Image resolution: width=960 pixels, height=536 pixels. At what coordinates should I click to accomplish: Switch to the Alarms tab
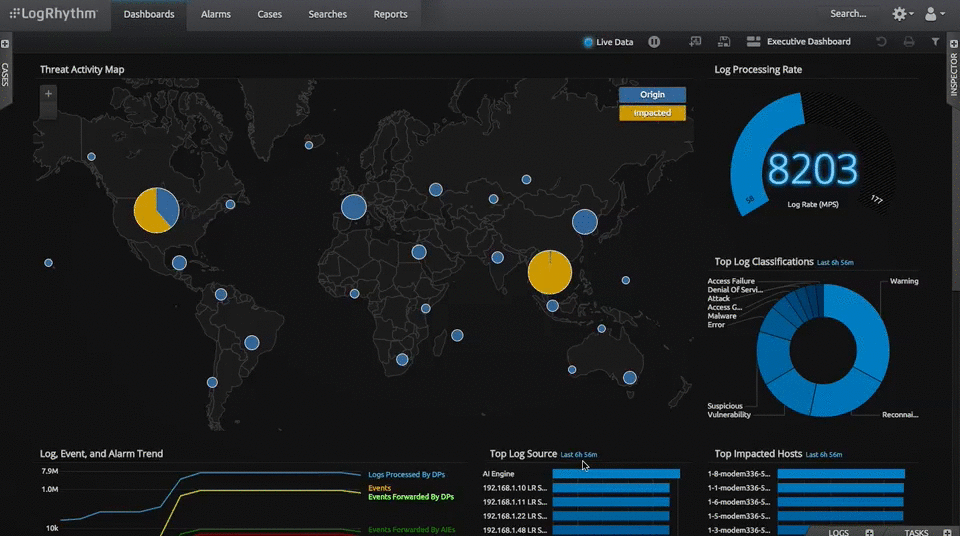(215, 14)
